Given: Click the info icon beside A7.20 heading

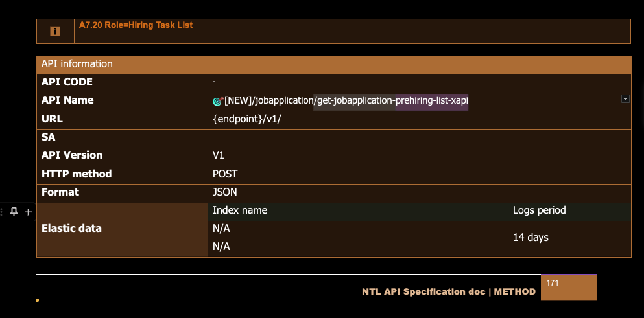Looking at the screenshot, I should tap(55, 31).
